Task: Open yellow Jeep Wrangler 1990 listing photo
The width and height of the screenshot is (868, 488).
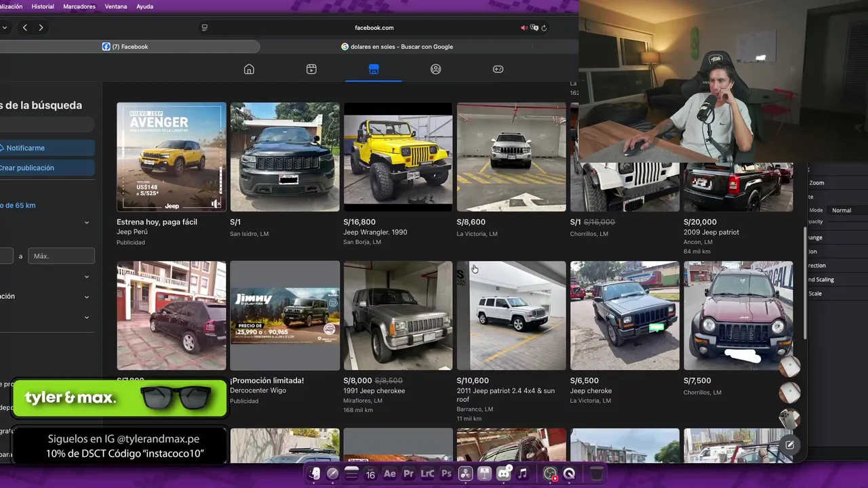Action: pyautogui.click(x=397, y=157)
